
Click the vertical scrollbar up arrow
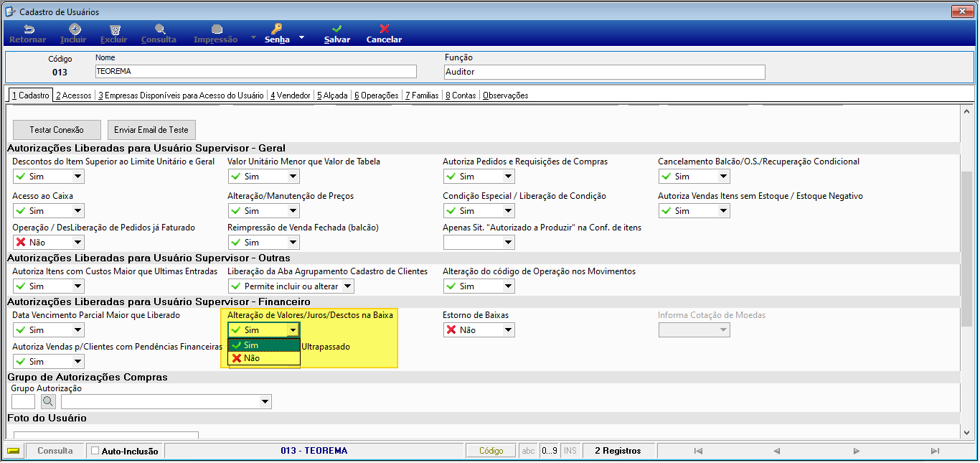coord(966,112)
